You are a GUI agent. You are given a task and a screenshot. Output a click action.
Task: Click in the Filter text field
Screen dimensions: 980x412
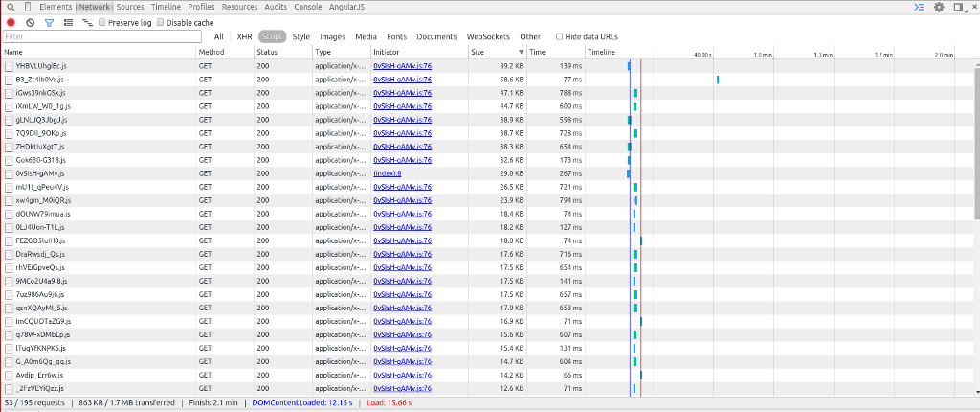point(101,37)
